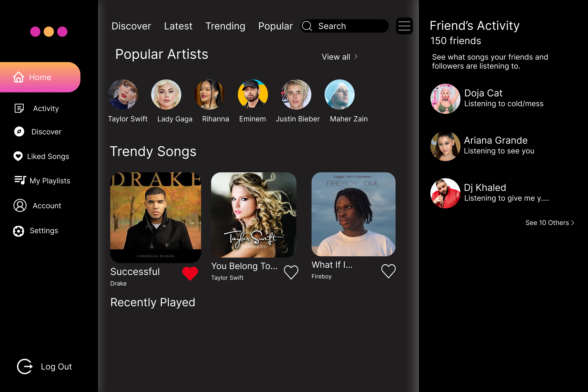Select the Home menu item

(40, 77)
